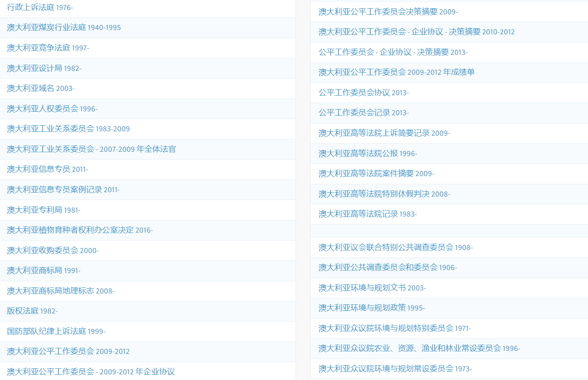Screen dimensions: 588x380
Task: Select 国防部队纪律上诉法庭 1999- link
Action: pyautogui.click(x=56, y=331)
